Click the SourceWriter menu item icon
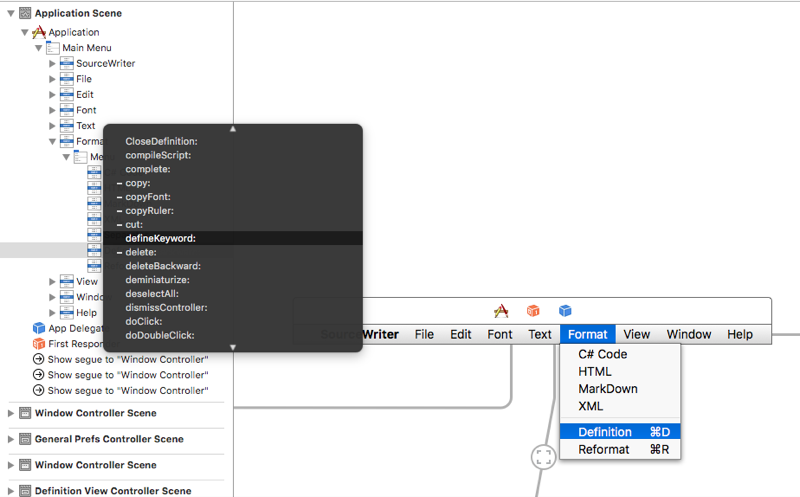 pos(67,64)
